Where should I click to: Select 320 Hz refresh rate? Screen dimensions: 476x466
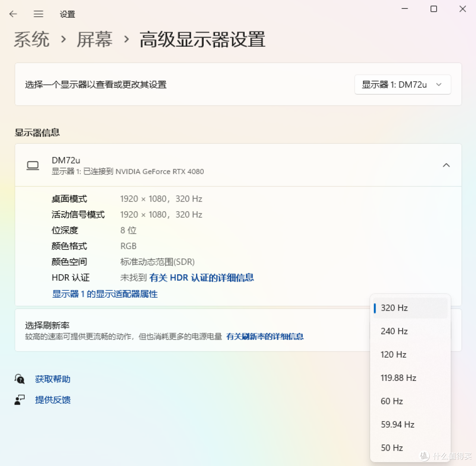[x=410, y=308]
